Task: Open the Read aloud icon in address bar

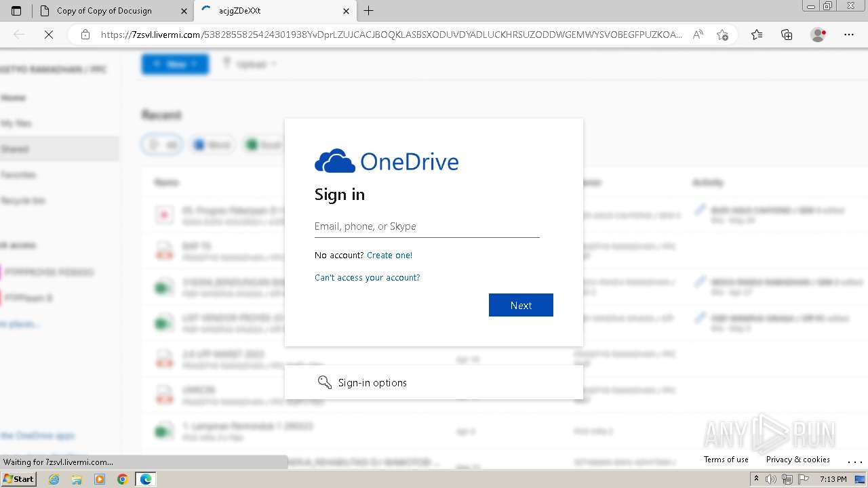Action: tap(698, 35)
